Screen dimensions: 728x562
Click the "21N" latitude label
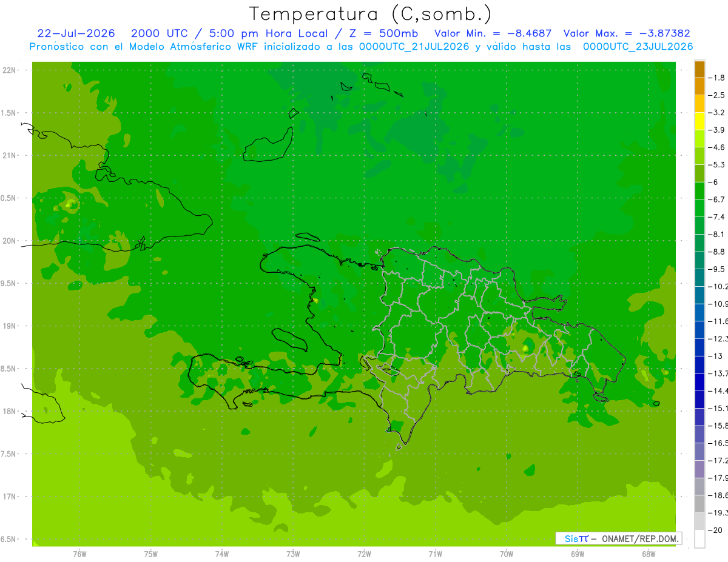tap(9, 155)
